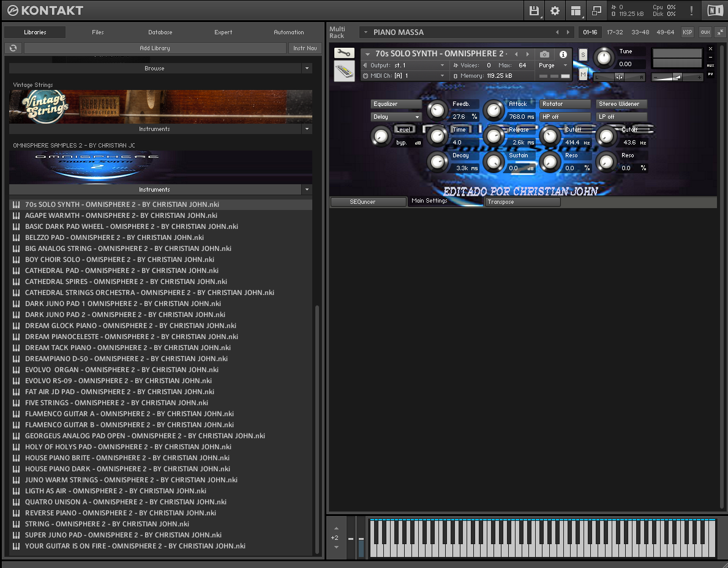The height and width of the screenshot is (568, 728).
Task: Show the instrument info icon
Action: 563,54
